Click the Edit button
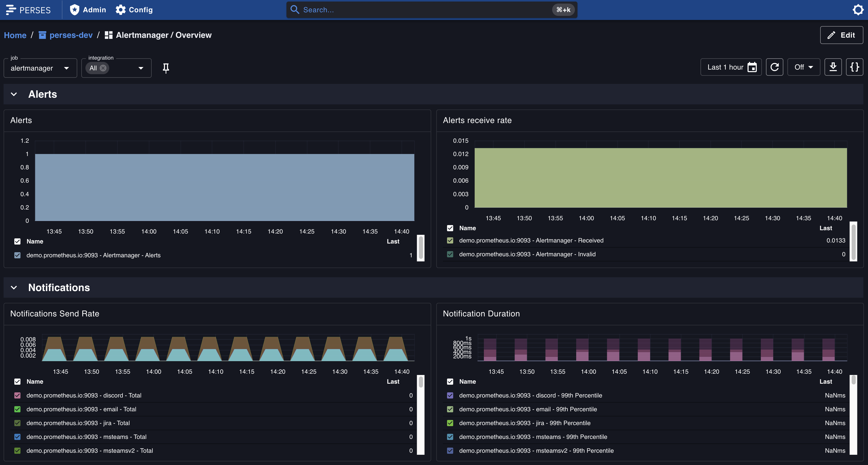The width and height of the screenshot is (868, 465). tap(841, 35)
